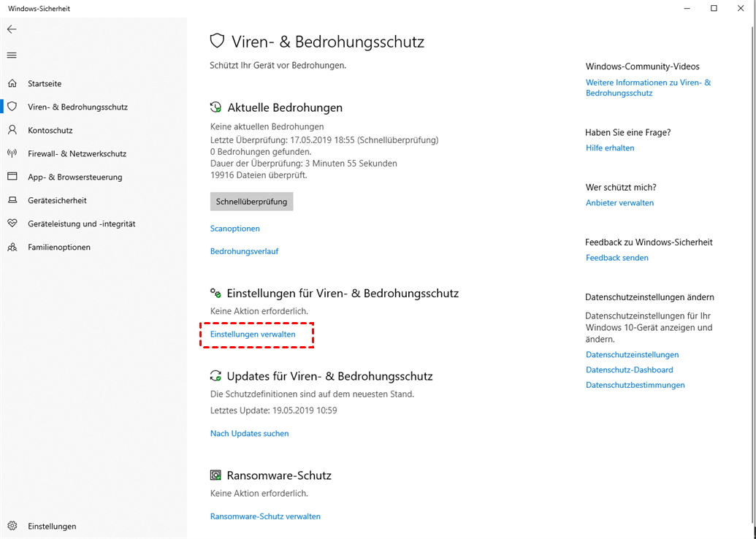Open the Datenschutzeinstellungen link
Image resolution: width=756 pixels, height=539 pixels.
632,355
